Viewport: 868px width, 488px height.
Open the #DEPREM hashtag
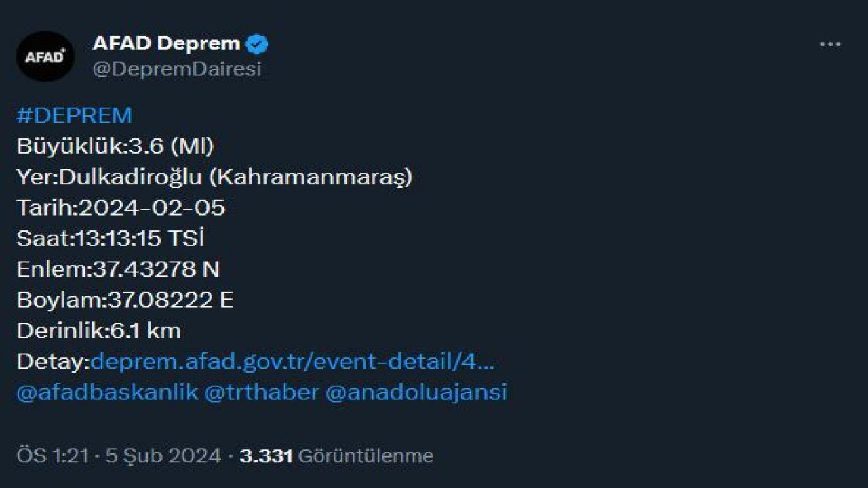[75, 115]
